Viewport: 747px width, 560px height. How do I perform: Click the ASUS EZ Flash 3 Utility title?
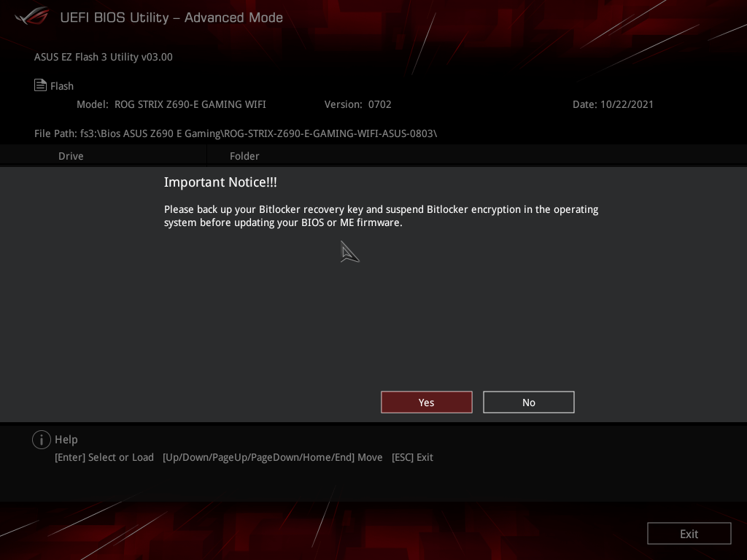click(104, 57)
